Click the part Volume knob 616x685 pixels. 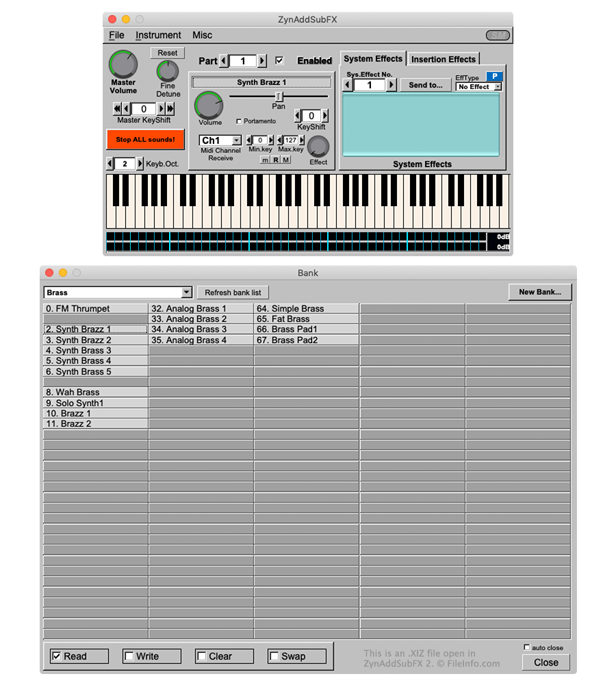[209, 105]
